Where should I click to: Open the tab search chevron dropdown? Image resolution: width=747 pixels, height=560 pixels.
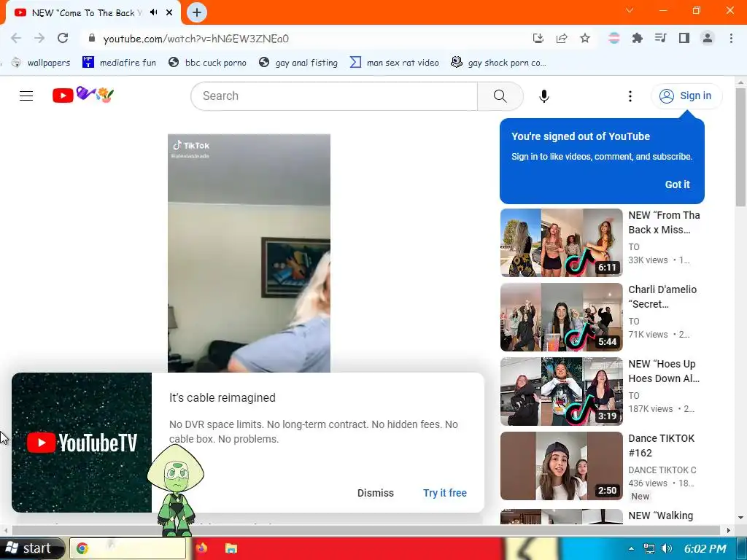pyautogui.click(x=630, y=10)
